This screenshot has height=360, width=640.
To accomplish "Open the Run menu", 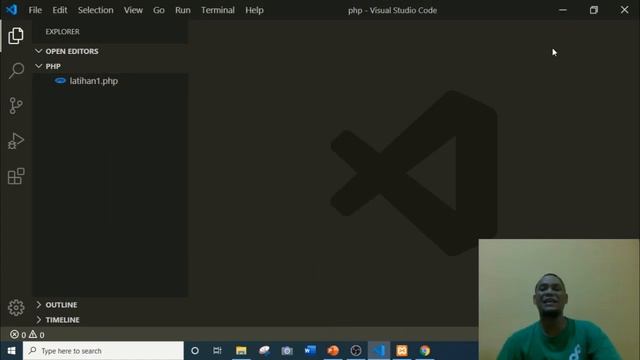I will (182, 10).
